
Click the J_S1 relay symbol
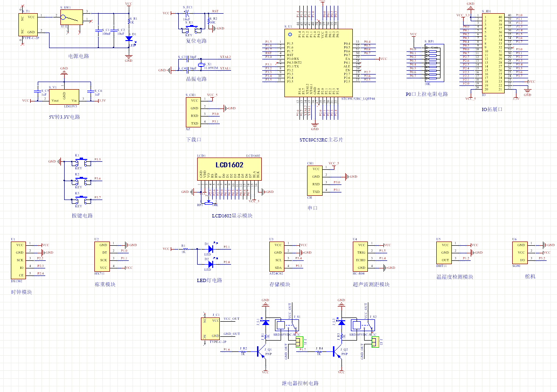tap(287, 325)
